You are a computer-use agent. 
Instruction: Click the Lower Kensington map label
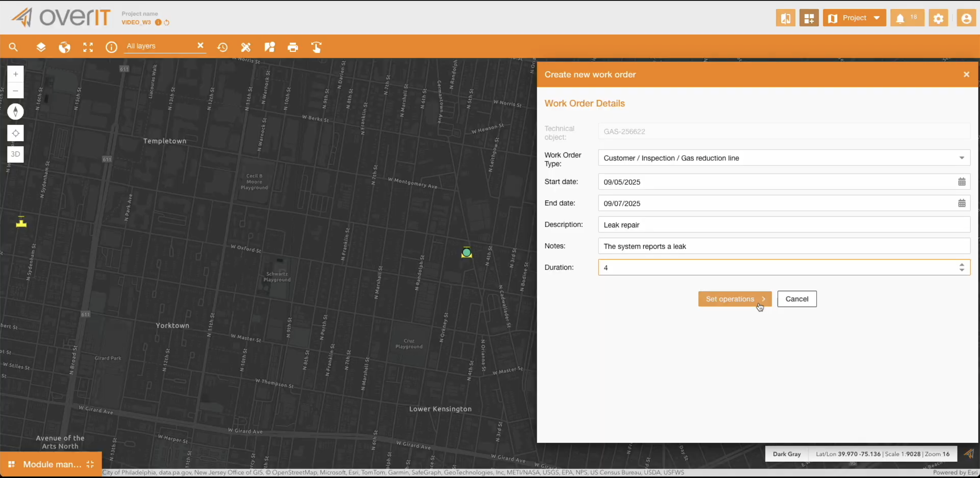coord(440,409)
